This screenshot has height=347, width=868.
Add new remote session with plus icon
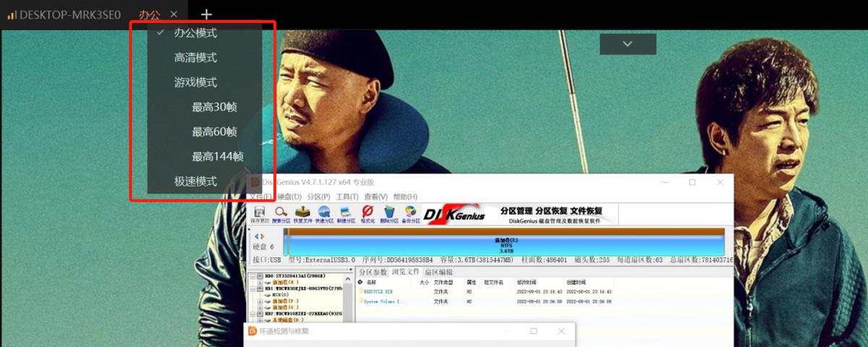point(207,14)
